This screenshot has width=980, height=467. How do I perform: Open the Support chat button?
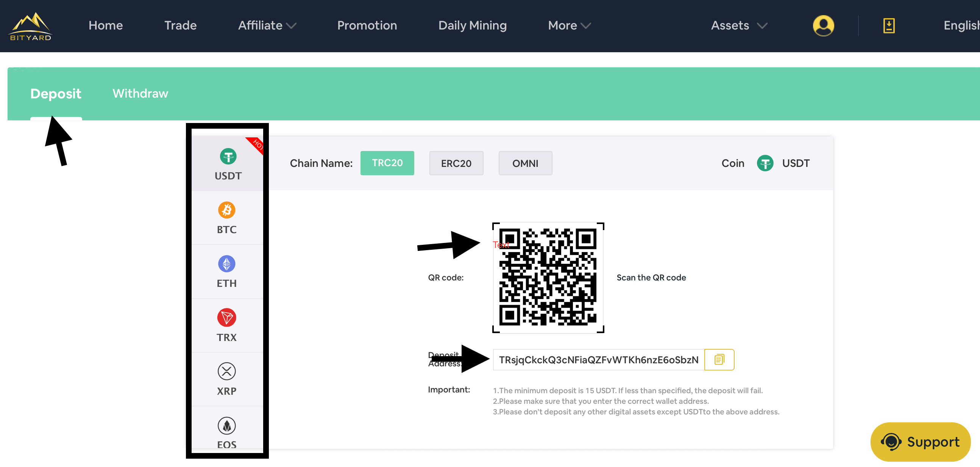pos(920,442)
